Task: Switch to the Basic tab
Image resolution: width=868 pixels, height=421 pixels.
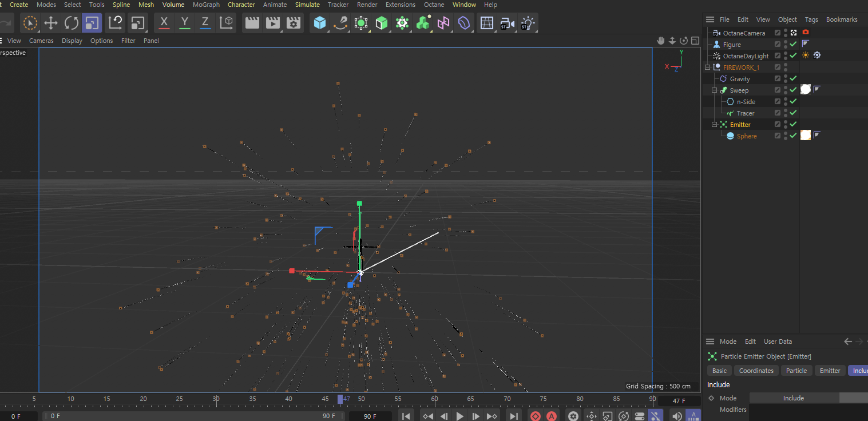Action: point(720,371)
